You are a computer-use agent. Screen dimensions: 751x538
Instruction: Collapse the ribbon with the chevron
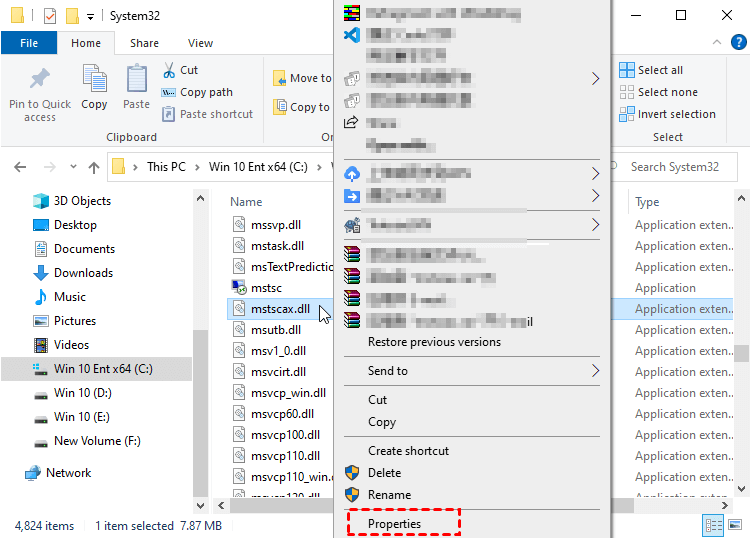(717, 42)
